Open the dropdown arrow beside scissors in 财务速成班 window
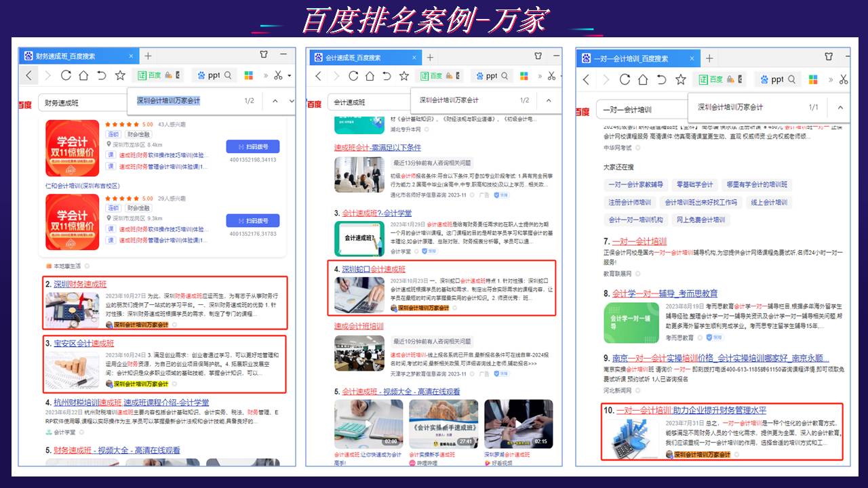This screenshot has width=868, height=488. click(x=290, y=76)
